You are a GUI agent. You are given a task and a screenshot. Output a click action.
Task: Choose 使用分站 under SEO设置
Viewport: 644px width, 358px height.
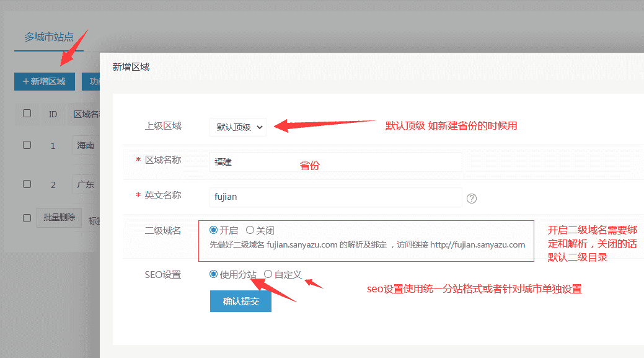pos(213,274)
